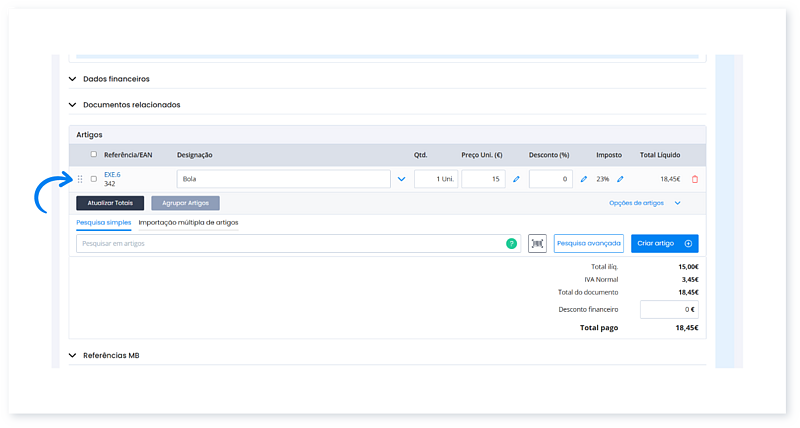Expand the Referências MB section

click(x=73, y=355)
